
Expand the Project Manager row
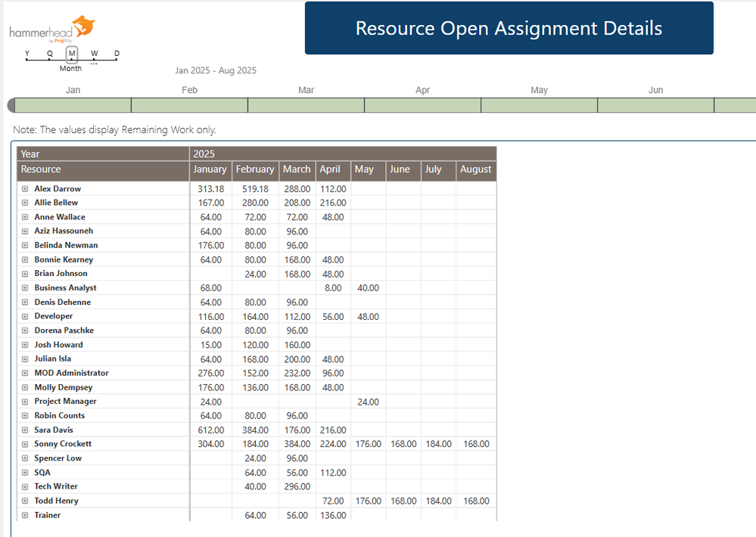pyautogui.click(x=25, y=402)
